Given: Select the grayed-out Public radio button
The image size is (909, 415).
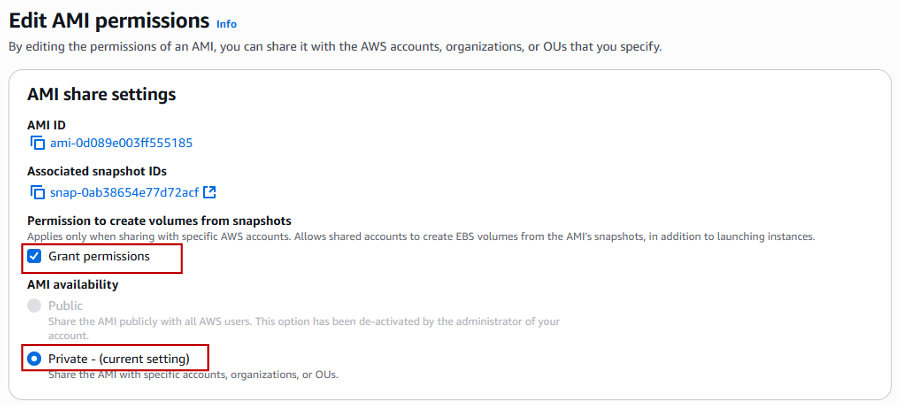Looking at the screenshot, I should [35, 305].
